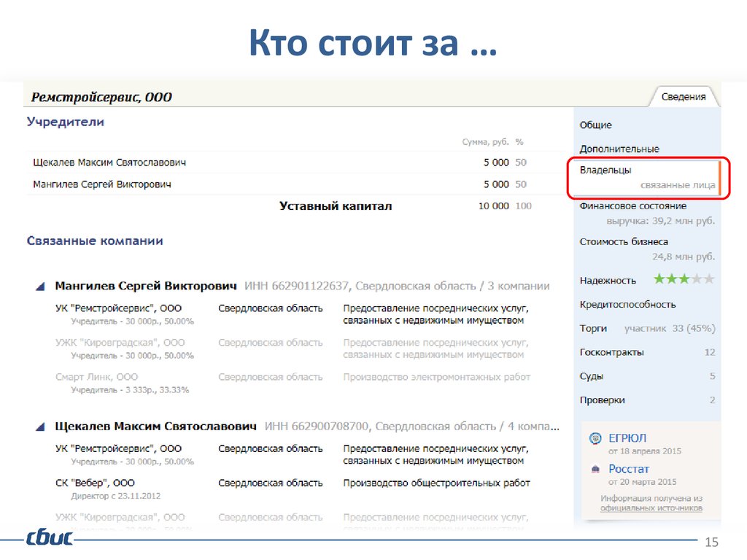Viewport: 747px width, 560px height.
Task: Collapse Мангилев Сергей Викторович company group
Action: 42,287
